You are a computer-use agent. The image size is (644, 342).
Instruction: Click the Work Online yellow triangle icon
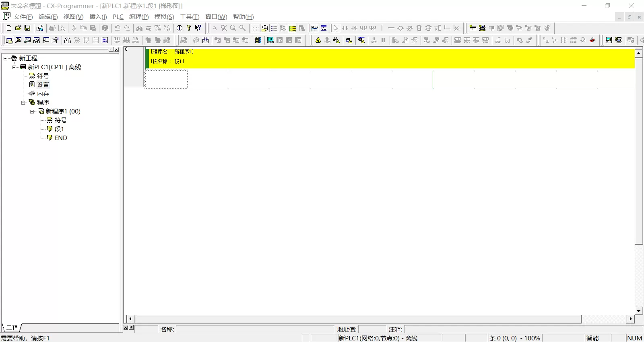[x=318, y=40]
